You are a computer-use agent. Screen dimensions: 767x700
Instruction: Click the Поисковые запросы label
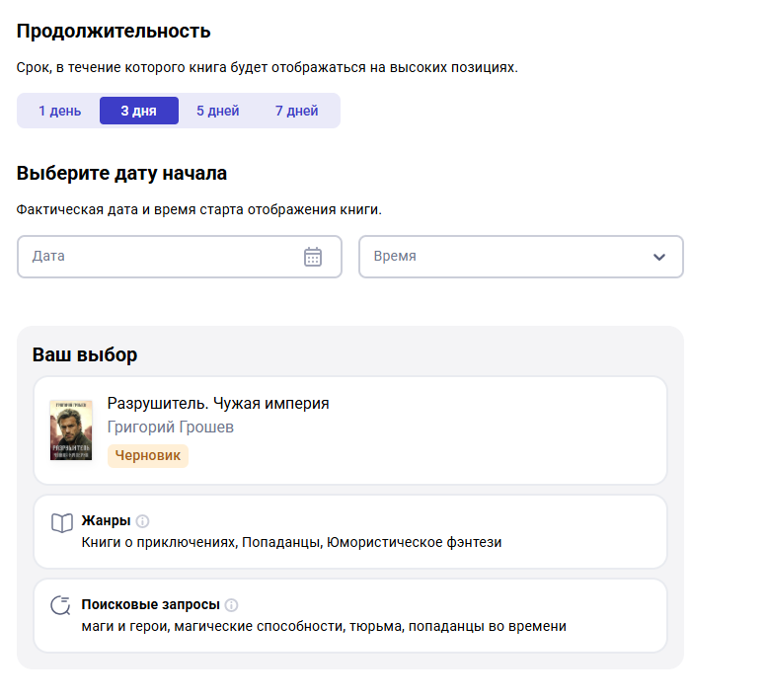[151, 604]
